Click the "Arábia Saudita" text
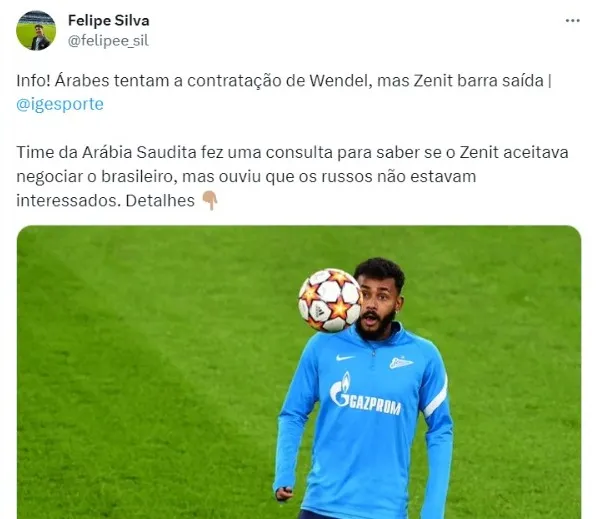Image resolution: width=598 pixels, height=519 pixels. 139,152
